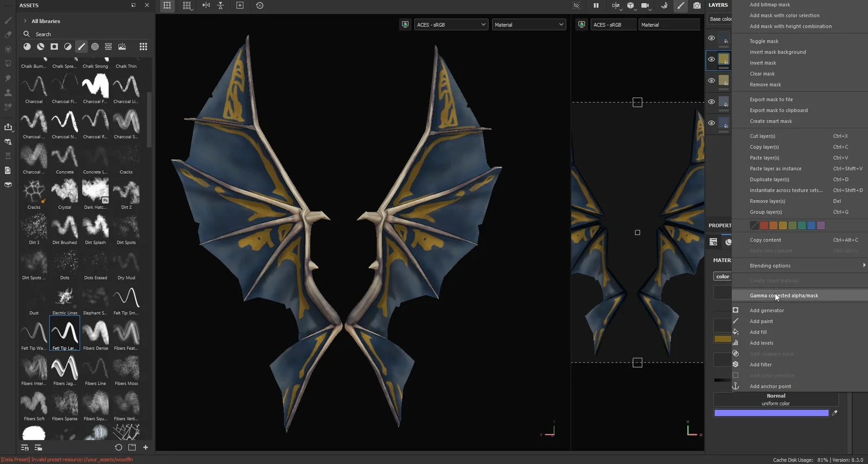Viewport: 868px width, 464px height.
Task: Pick the red layer color tag
Action: [x=764, y=225]
